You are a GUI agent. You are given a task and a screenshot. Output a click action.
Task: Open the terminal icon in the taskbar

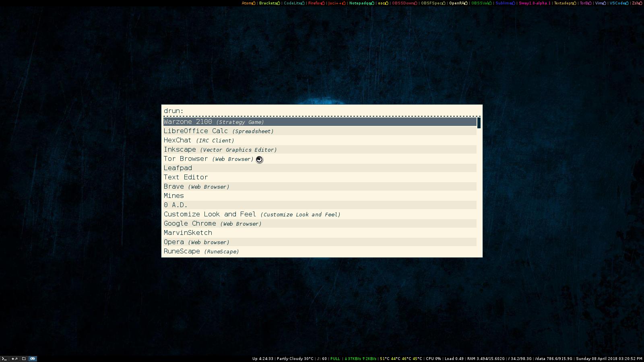4,358
